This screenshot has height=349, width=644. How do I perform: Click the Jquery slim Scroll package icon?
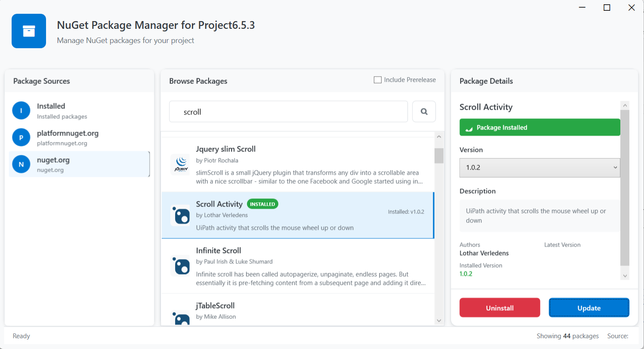[x=180, y=164]
